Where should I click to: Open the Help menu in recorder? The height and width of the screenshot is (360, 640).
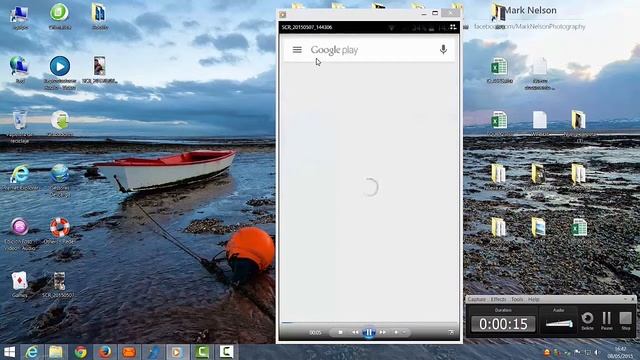tap(534, 299)
